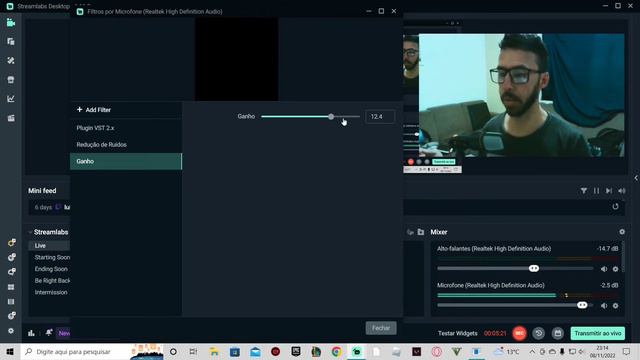Open the App Store sidebar icon
640x360 pixels.
coord(11,80)
